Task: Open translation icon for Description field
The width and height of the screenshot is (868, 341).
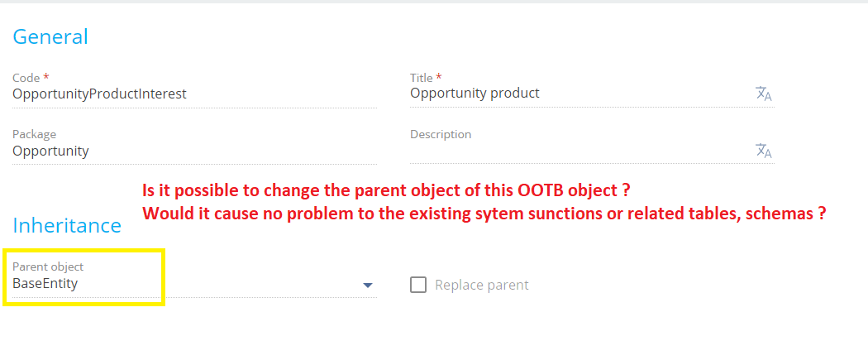Action: (x=763, y=151)
